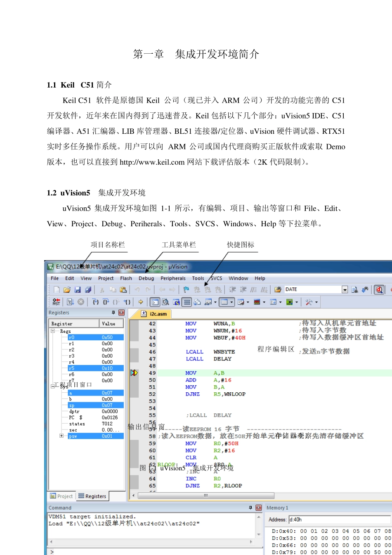Image resolution: width=392 pixels, height=555 pixels.
Task: Click the Redo arrow icon
Action: 148,289
